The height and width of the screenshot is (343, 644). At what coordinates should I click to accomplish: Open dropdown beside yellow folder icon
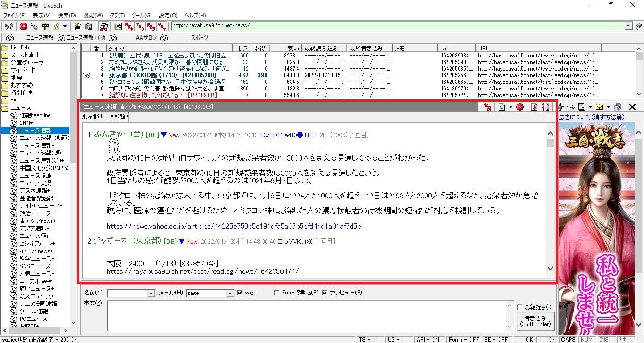tap(608, 107)
